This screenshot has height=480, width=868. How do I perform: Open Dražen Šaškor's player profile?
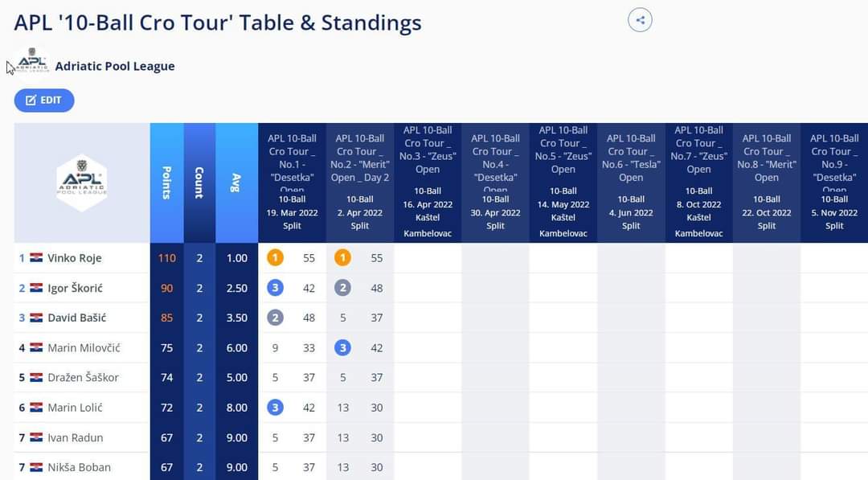83,377
